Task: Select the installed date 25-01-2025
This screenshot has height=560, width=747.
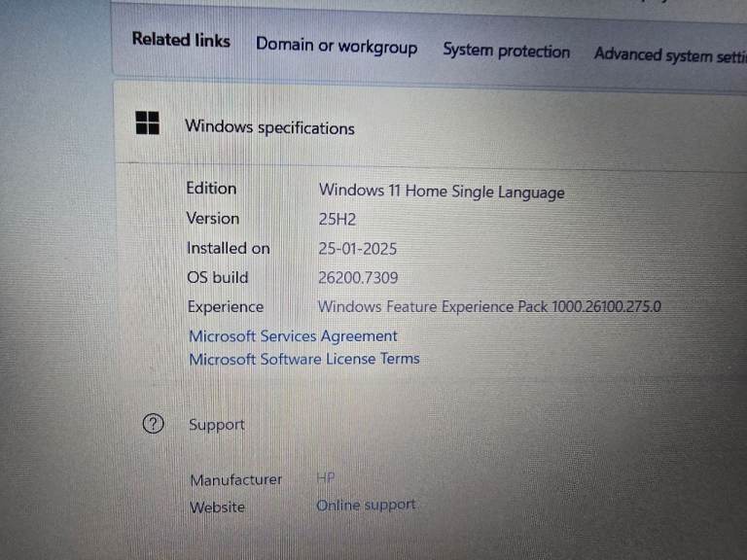Action: tap(358, 249)
